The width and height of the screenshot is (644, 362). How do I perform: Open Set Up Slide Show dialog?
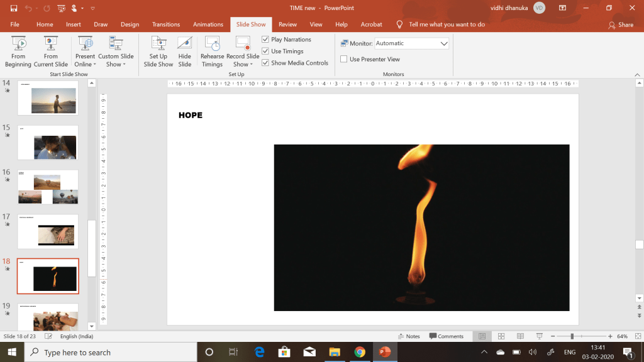click(158, 51)
